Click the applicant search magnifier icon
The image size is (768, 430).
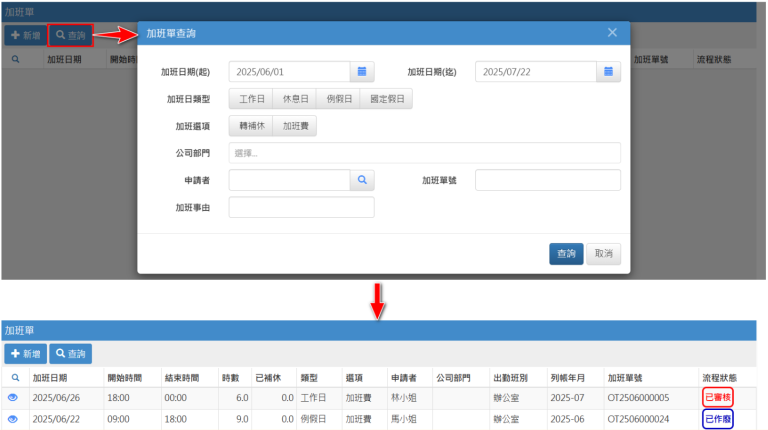coord(362,180)
